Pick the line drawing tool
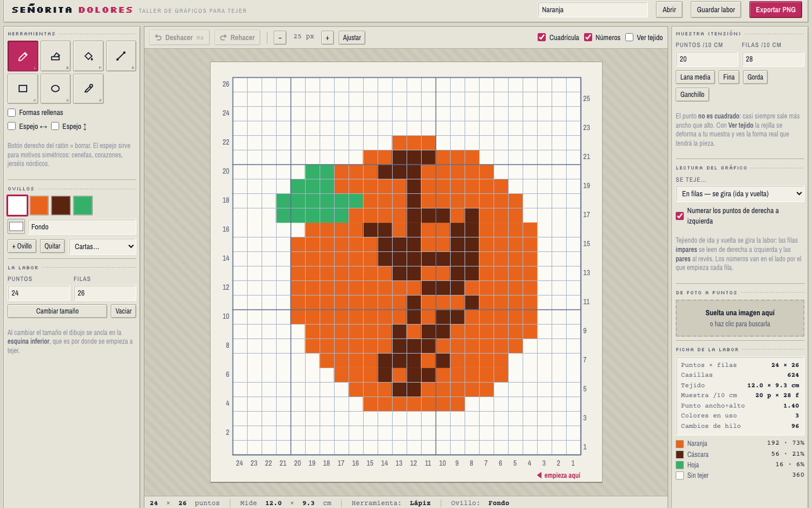Screen dimensions: 812x508 [121, 56]
